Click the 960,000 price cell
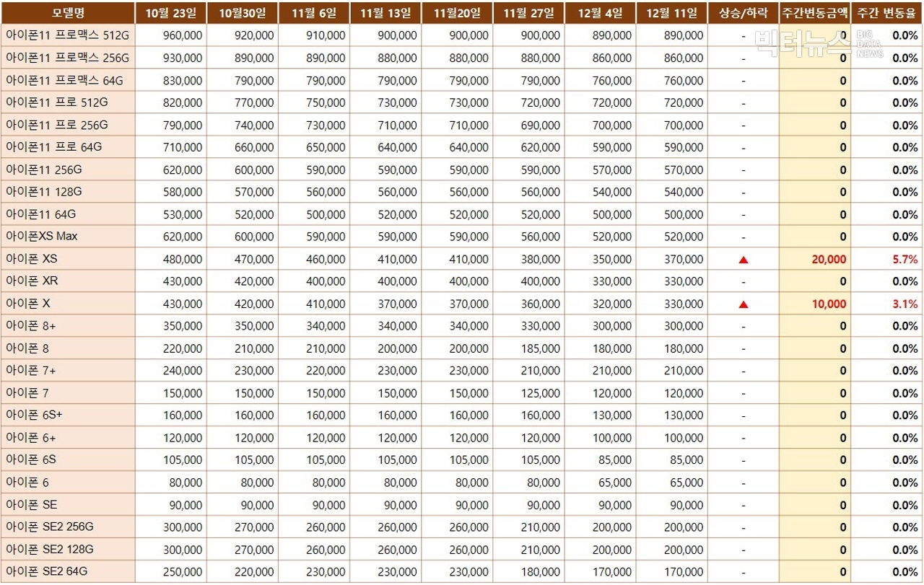This screenshot has width=924, height=585. coord(170,35)
